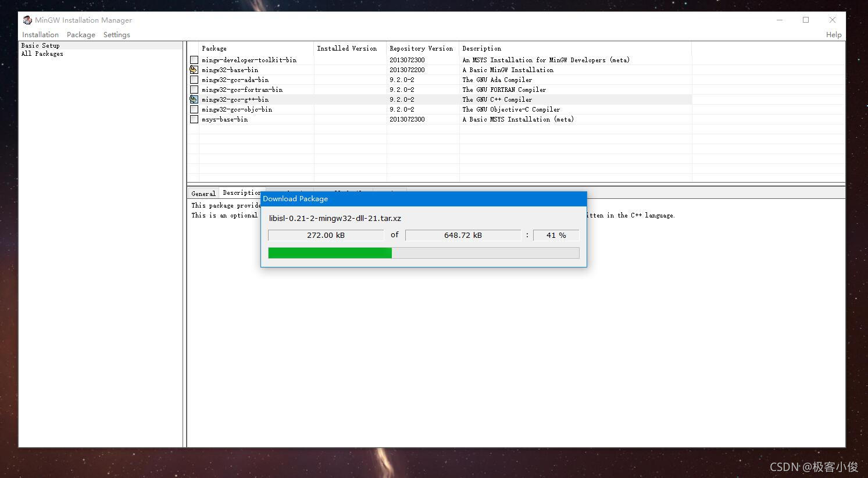Click the Package column header
Image resolution: width=868 pixels, height=478 pixels.
pos(256,48)
